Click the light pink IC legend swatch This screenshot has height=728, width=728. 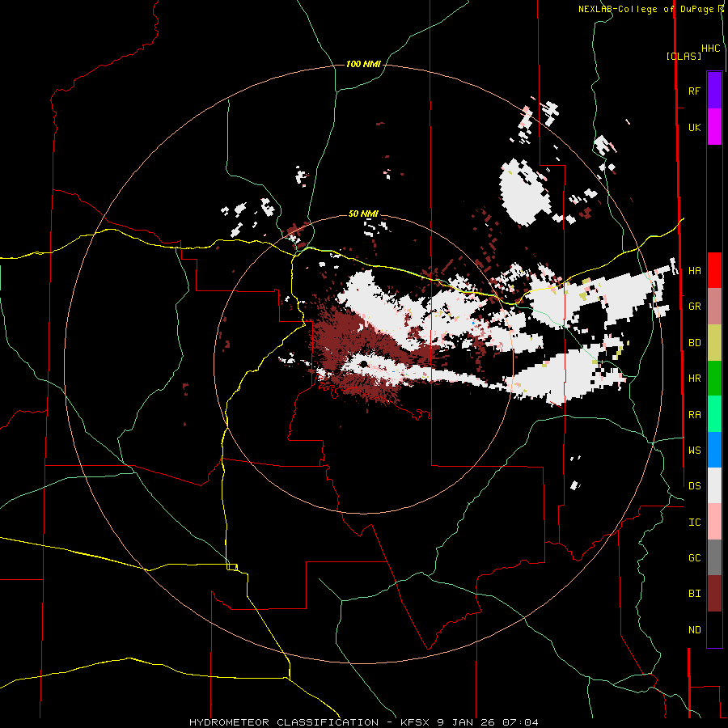coord(714,522)
